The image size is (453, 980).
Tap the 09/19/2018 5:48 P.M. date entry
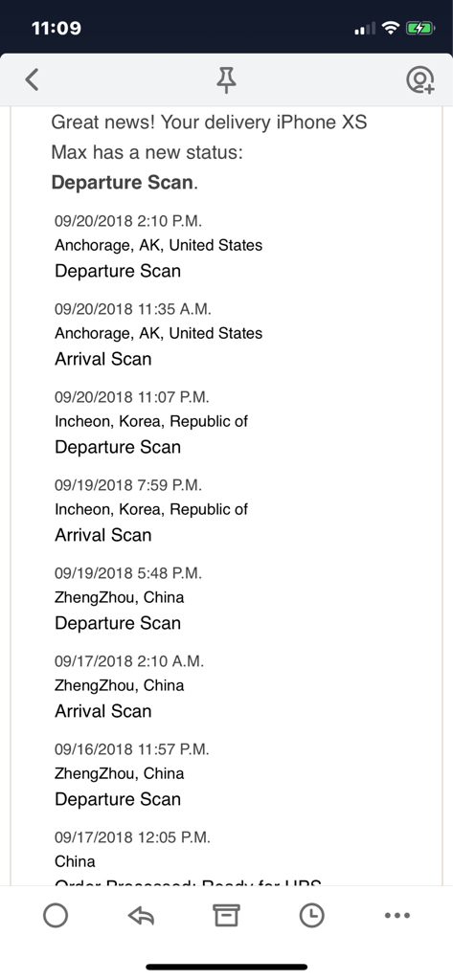click(x=128, y=572)
